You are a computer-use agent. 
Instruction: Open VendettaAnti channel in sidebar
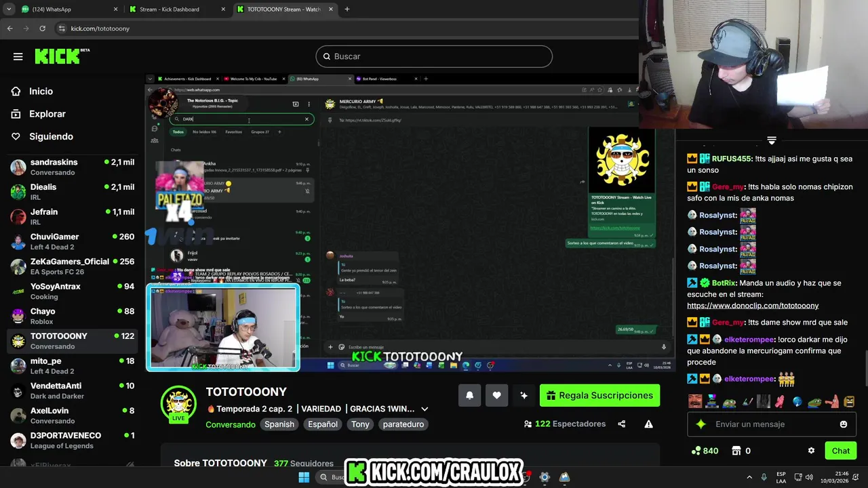[72, 391]
